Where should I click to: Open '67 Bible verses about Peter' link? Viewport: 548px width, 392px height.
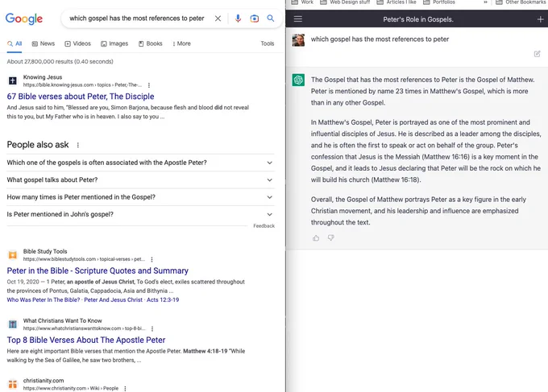[81, 97]
